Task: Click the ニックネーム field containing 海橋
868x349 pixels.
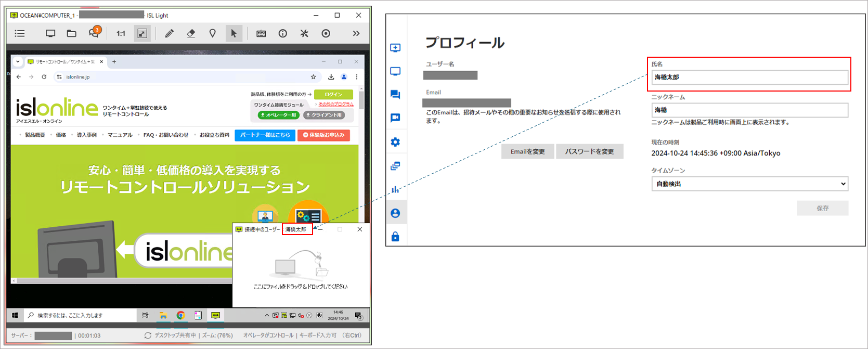Action: pos(749,110)
